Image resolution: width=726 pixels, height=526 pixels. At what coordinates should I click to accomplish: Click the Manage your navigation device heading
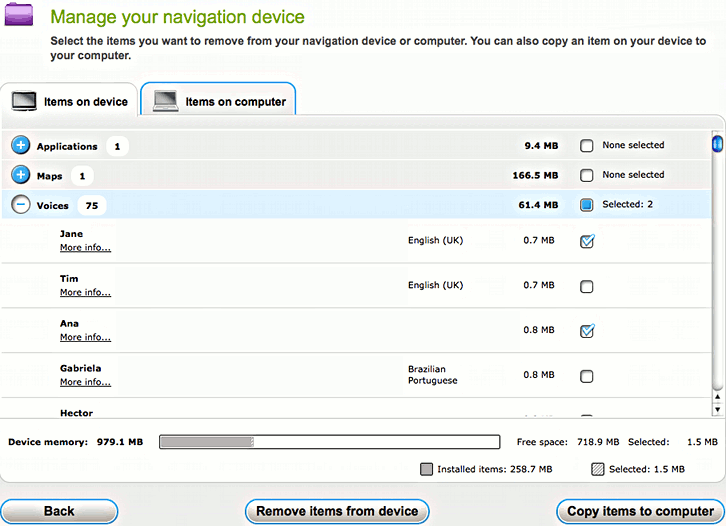pos(177,17)
